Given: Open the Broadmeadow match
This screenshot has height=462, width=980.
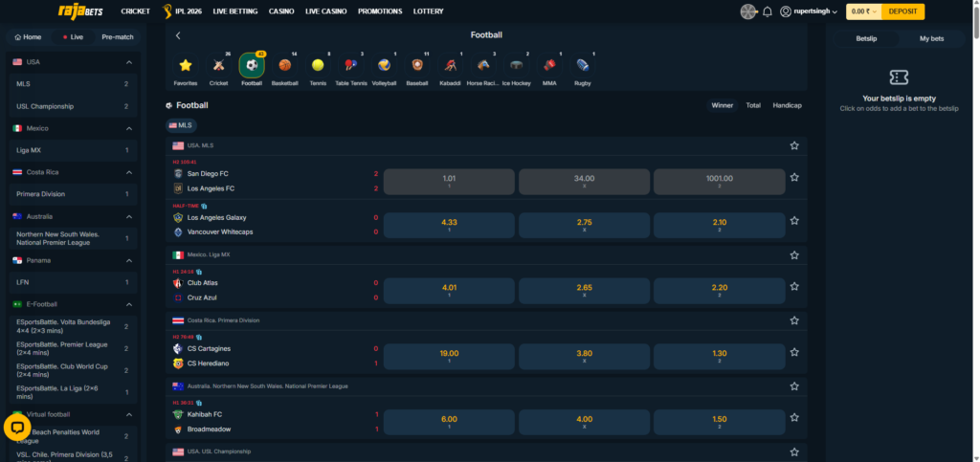Looking at the screenshot, I should click(209, 429).
